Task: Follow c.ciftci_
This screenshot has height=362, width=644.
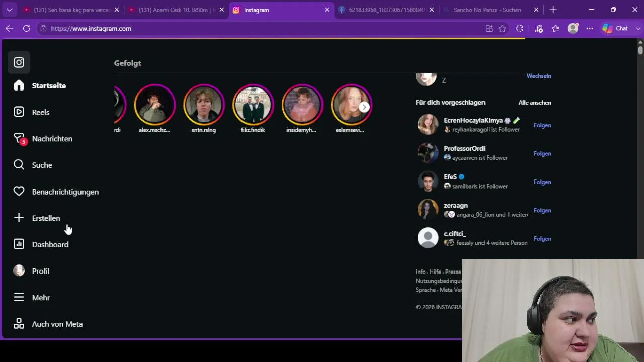Action: pyautogui.click(x=542, y=239)
